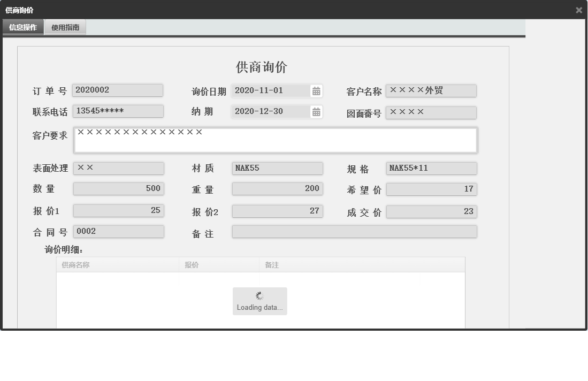This screenshot has height=381, width=588.
Task: Click the 成交价 field showing 23
Action: tap(431, 211)
